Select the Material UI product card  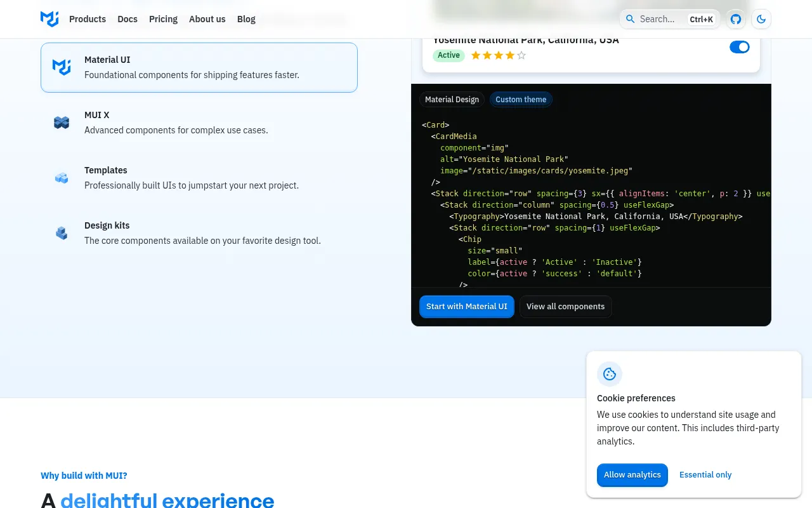199,67
